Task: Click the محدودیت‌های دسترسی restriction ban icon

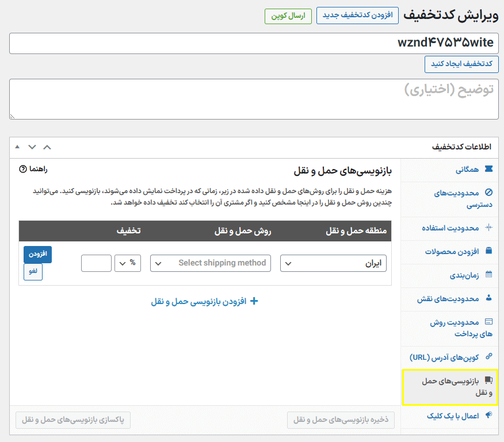Action: pyautogui.click(x=489, y=193)
